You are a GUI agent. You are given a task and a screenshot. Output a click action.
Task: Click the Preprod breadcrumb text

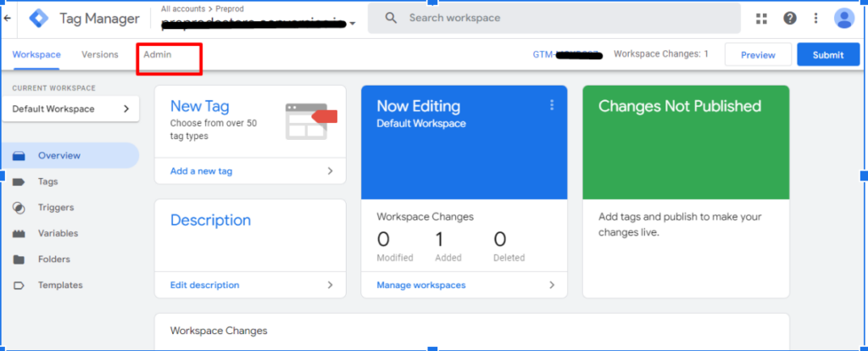coord(228,8)
